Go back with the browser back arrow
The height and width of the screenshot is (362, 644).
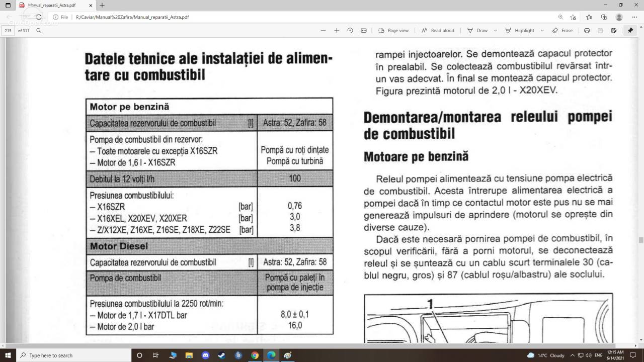point(9,17)
